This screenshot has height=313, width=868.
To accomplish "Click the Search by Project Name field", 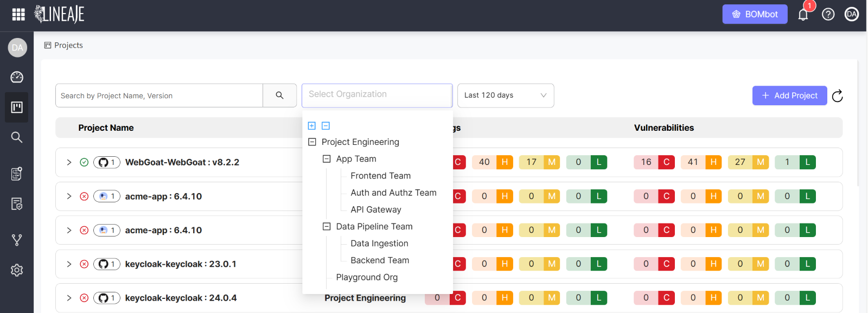I will [159, 95].
